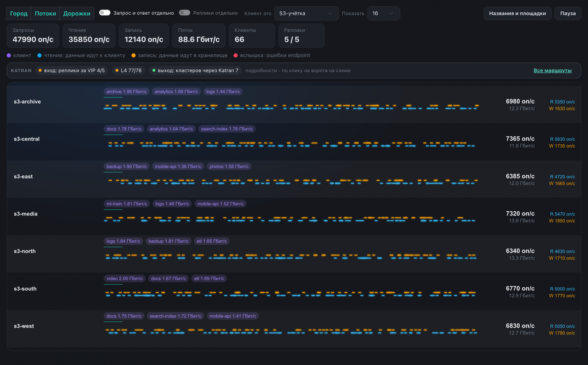Click the 'archive 1.95 Гбит/с' tag
The height and width of the screenshot is (365, 588).
pos(127,92)
